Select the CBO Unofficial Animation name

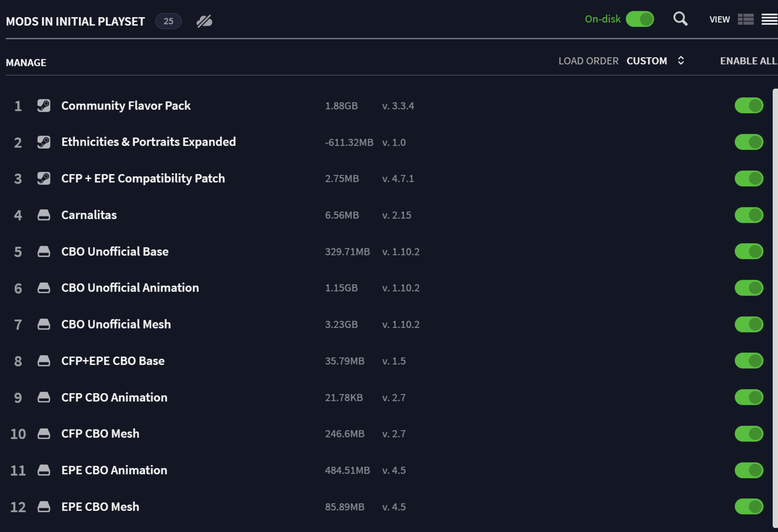[x=130, y=288]
